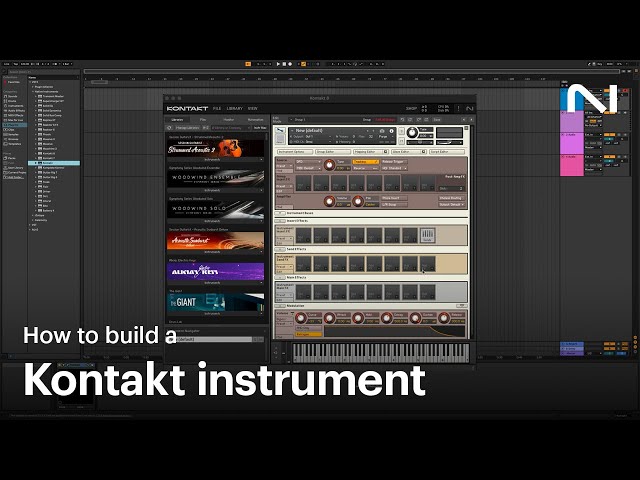Image resolution: width=640 pixels, height=480 pixels.
Task: Select the Woodwind Solo library banner
Action: [x=216, y=210]
